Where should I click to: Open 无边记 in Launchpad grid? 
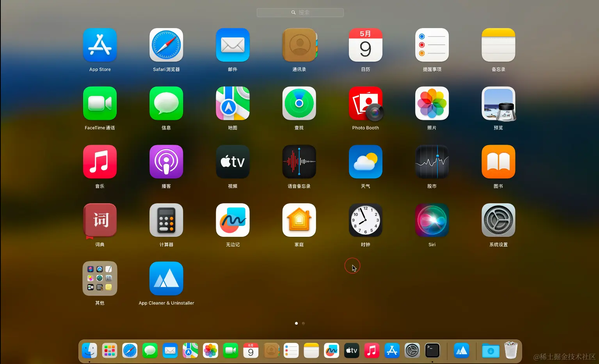233,220
